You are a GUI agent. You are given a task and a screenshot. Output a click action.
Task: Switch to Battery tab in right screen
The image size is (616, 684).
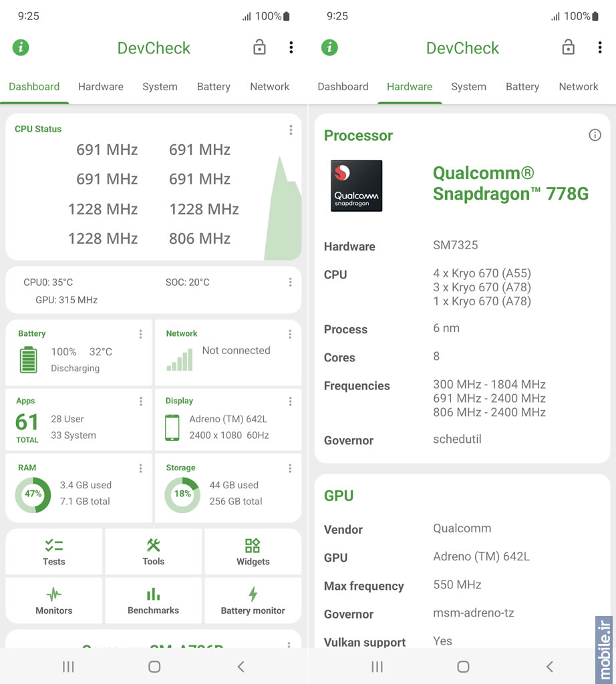[x=522, y=87]
